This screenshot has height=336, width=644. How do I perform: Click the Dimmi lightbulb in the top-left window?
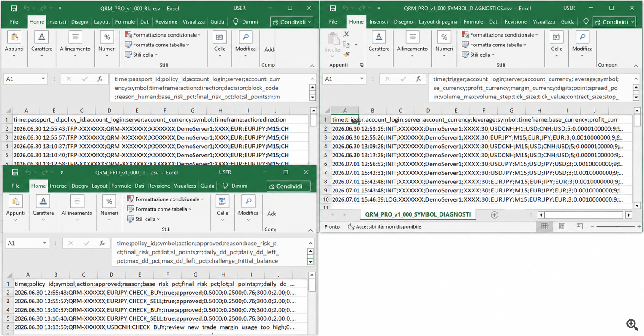[236, 22]
